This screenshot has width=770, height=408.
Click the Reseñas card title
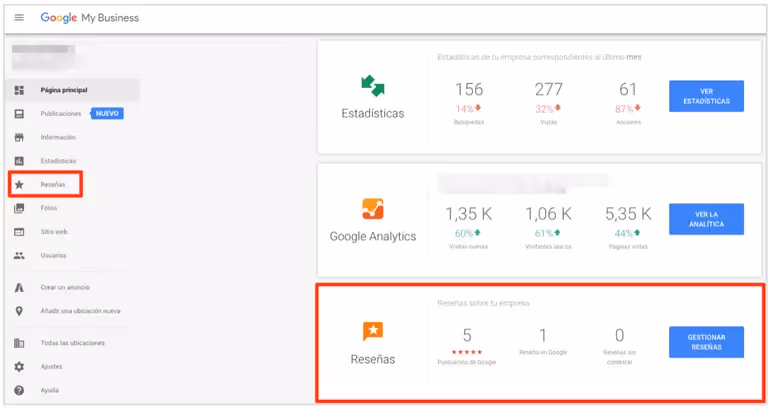point(373,359)
